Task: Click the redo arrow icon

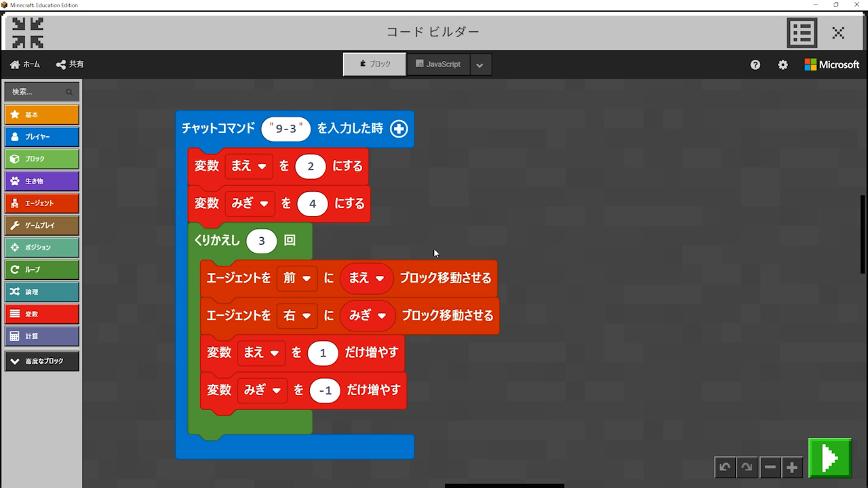Action: (747, 467)
